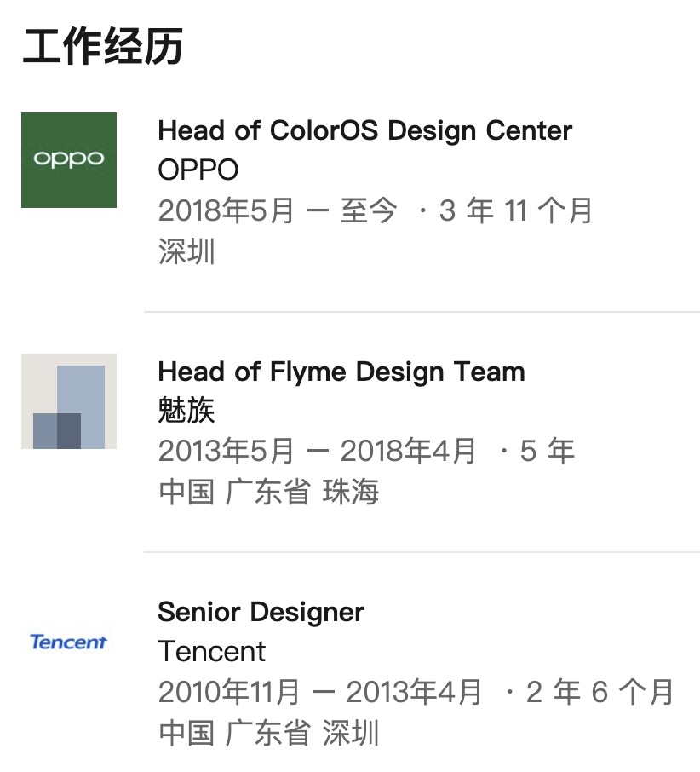Click the 中国 广东省 深圳 location text
The image size is (700, 772).
coord(268,733)
